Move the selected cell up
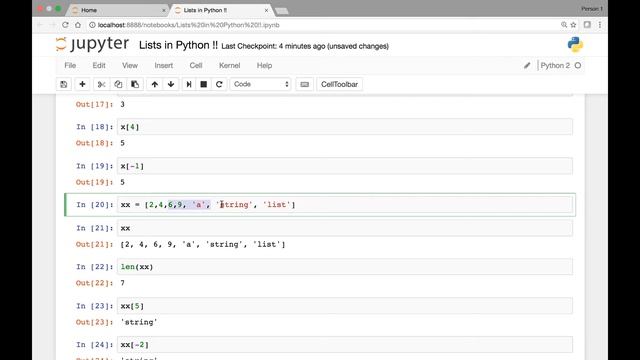The height and width of the screenshot is (360, 640). coord(154,84)
